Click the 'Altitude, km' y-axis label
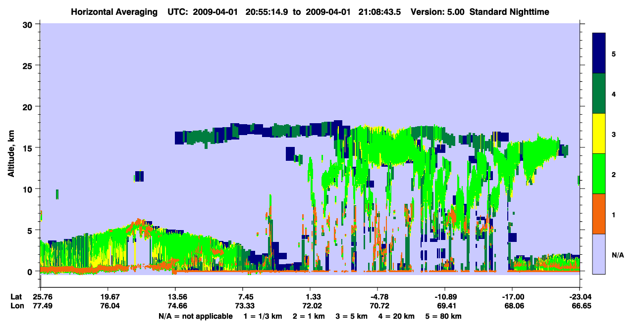 [11, 148]
